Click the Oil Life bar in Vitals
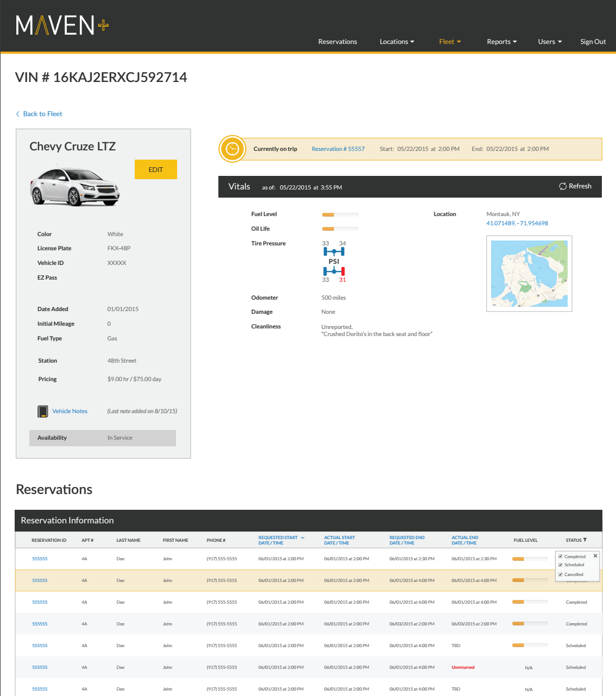The width and height of the screenshot is (616, 696). (340, 229)
